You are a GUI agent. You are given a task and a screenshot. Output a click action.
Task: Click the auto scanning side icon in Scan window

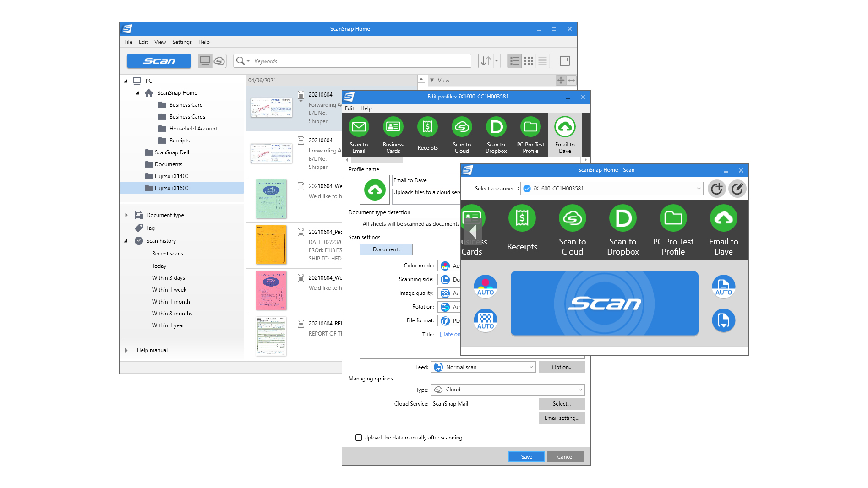tap(724, 287)
